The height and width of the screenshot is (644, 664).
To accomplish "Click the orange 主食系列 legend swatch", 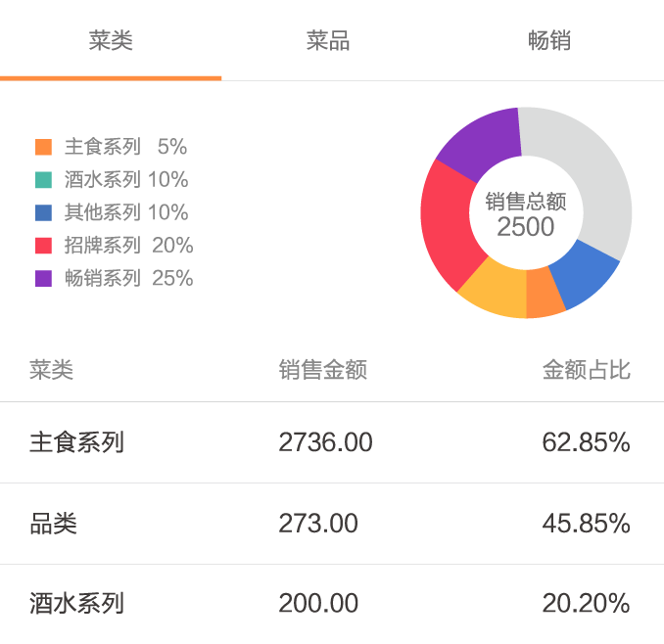I will coord(43,148).
